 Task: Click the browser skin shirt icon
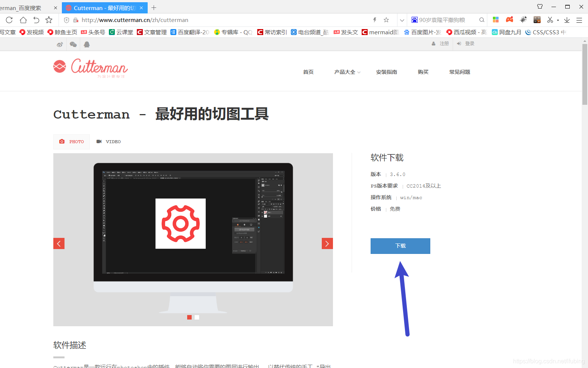click(x=540, y=7)
